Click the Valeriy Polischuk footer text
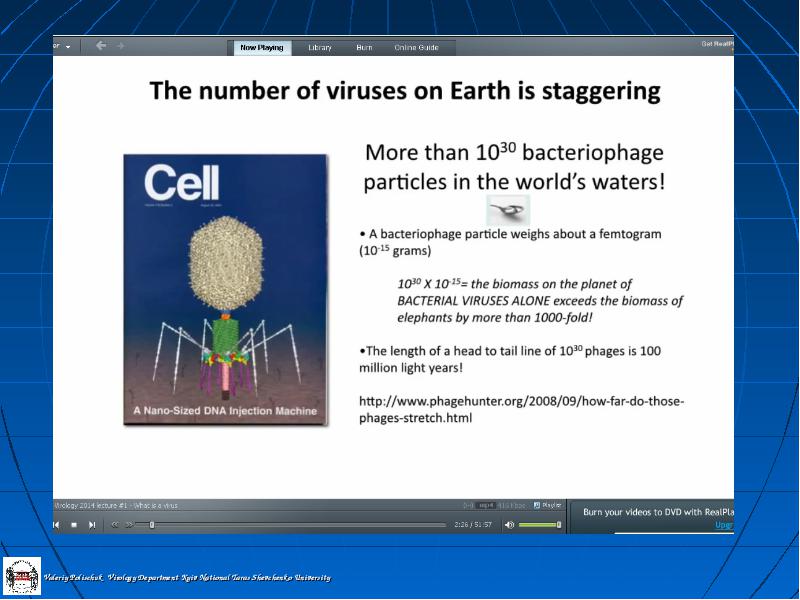800x600 pixels. 187,578
